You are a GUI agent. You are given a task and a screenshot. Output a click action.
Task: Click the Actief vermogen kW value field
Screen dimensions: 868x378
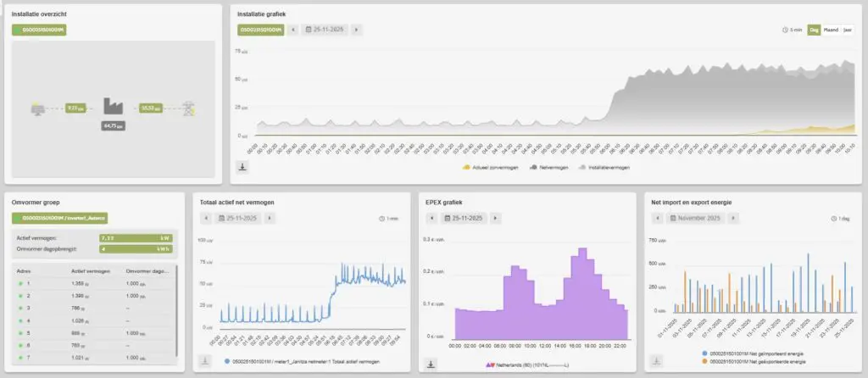click(x=136, y=238)
